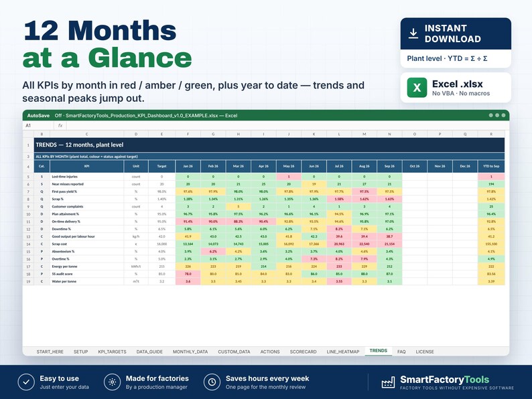The height and width of the screenshot is (399, 532).
Task: Click the red 78.0 cell for Jan 5S audit
Action: 188,274
